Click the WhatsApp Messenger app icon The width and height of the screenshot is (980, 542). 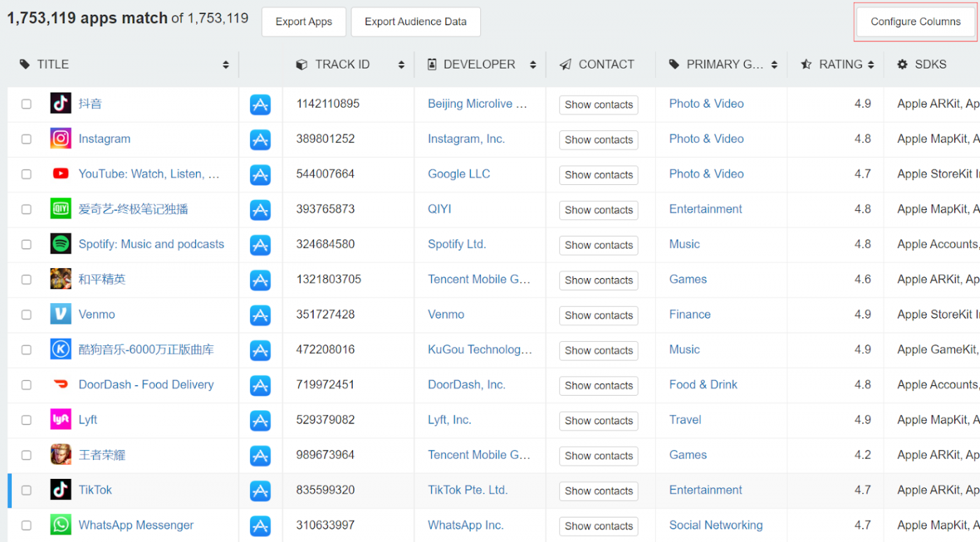(60, 524)
